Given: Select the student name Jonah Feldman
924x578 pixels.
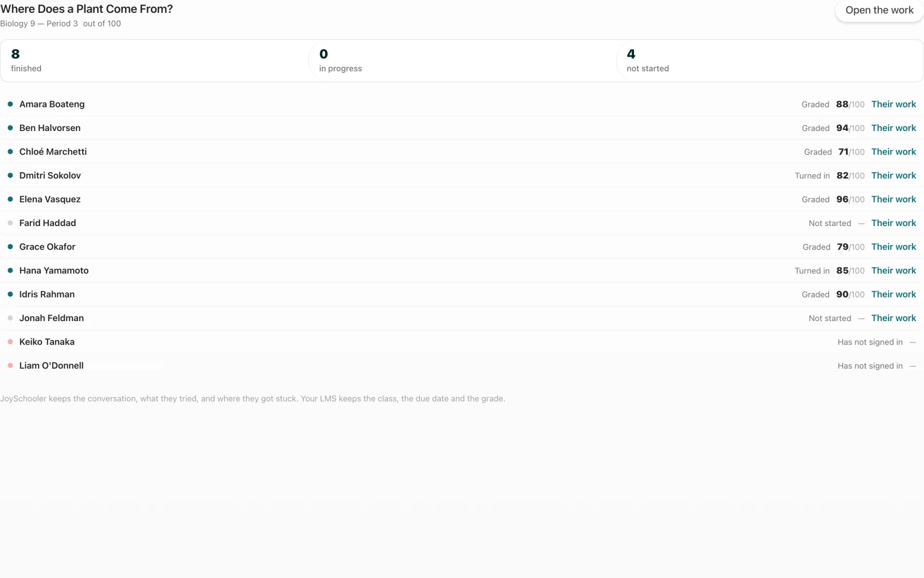Looking at the screenshot, I should [x=51, y=318].
